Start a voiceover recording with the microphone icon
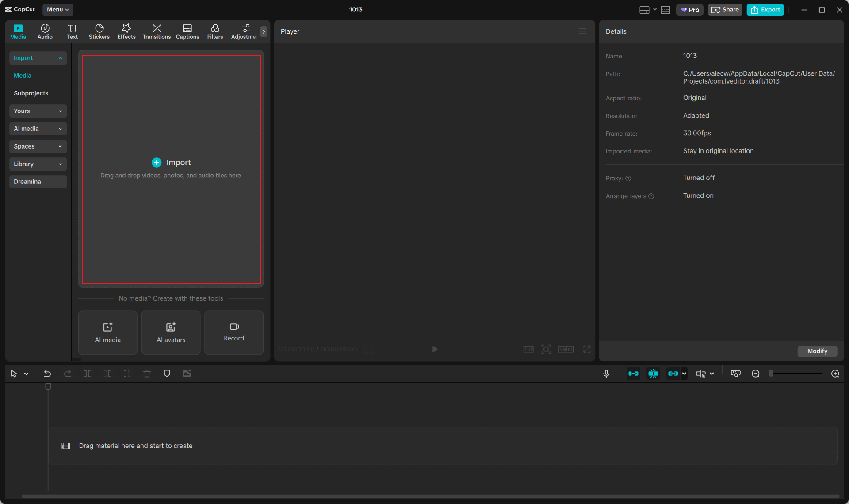849x504 pixels. click(606, 373)
